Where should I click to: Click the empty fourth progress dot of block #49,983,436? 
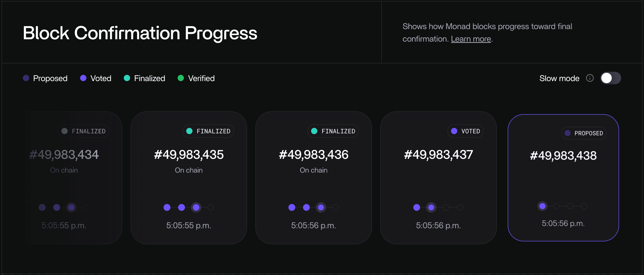point(336,207)
